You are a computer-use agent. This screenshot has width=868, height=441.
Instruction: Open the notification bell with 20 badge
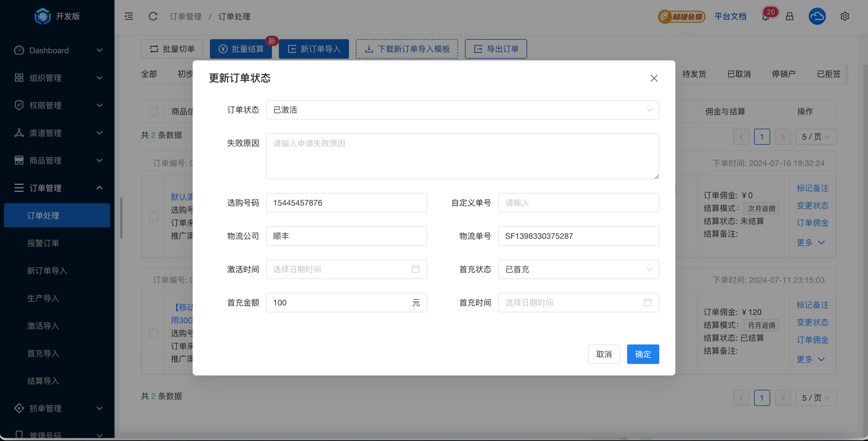click(x=766, y=16)
